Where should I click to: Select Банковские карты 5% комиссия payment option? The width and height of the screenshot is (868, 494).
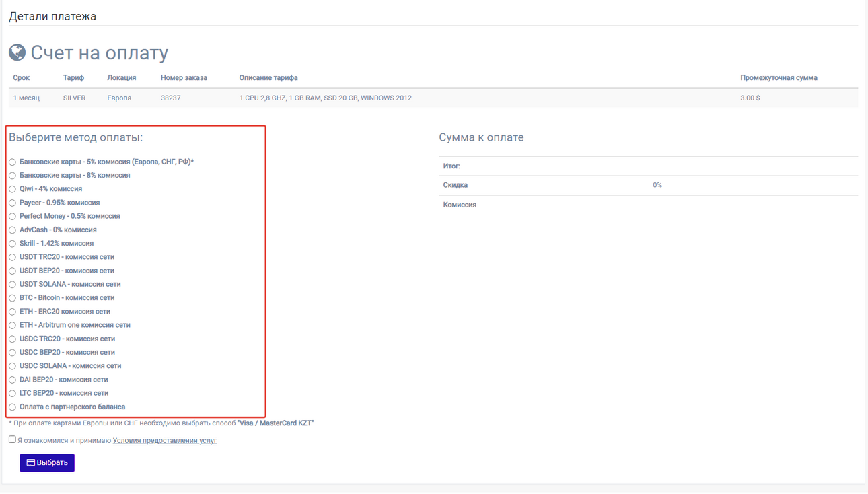12,162
